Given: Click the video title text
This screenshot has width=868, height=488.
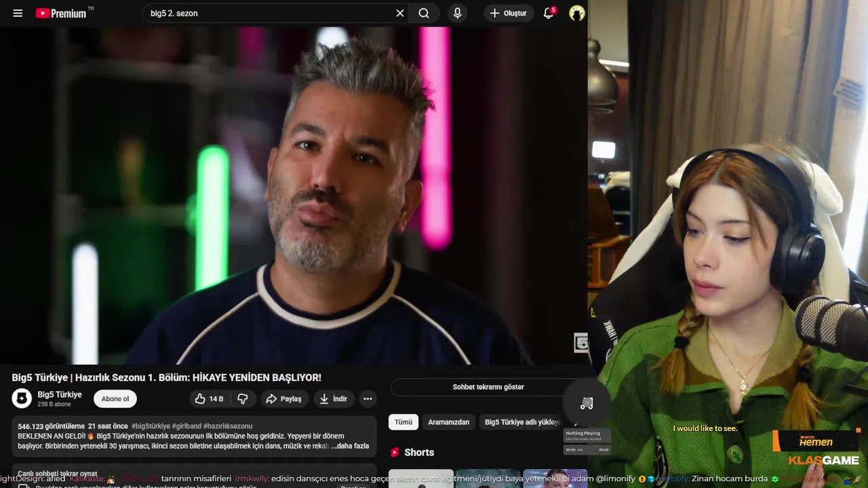Looking at the screenshot, I should pos(167,378).
